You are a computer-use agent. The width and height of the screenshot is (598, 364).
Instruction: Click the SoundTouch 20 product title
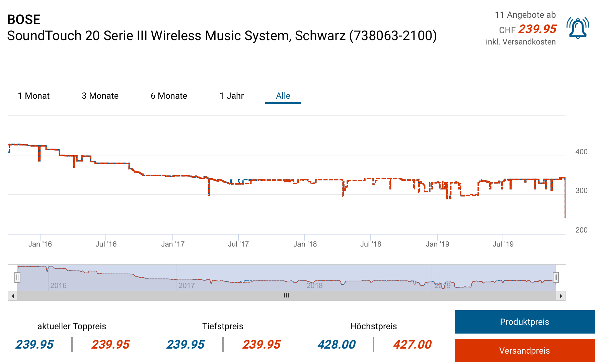(x=222, y=36)
